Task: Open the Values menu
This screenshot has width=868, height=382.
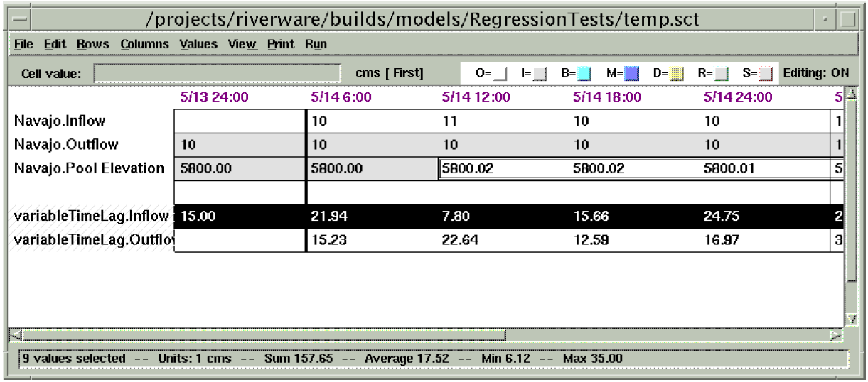Action: tap(198, 44)
